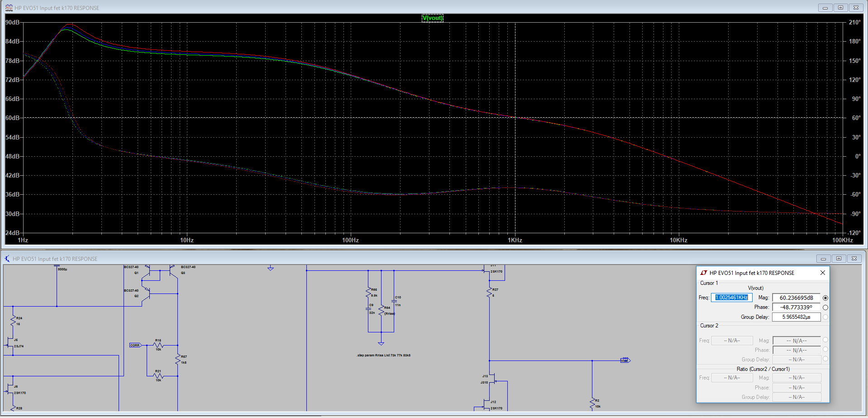Viewport: 868px width, 418px height.
Task: Select JFET J13 J310 symbol
Action: tap(493, 379)
